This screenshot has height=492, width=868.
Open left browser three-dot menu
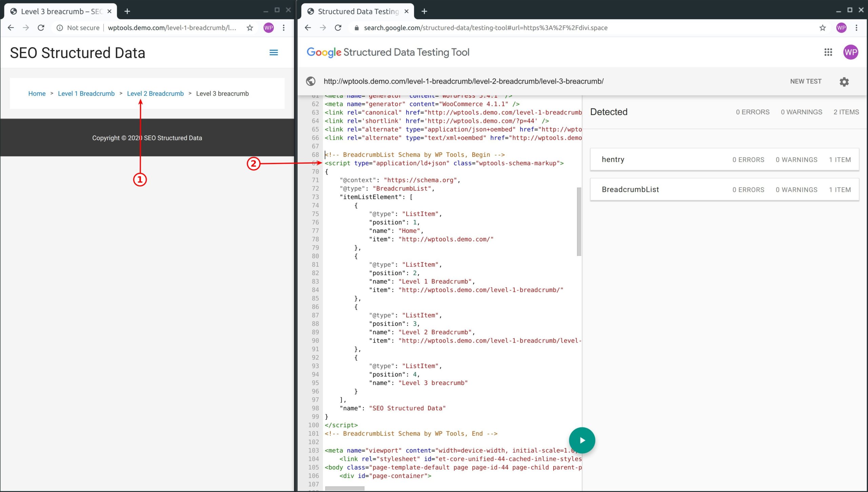click(x=284, y=28)
